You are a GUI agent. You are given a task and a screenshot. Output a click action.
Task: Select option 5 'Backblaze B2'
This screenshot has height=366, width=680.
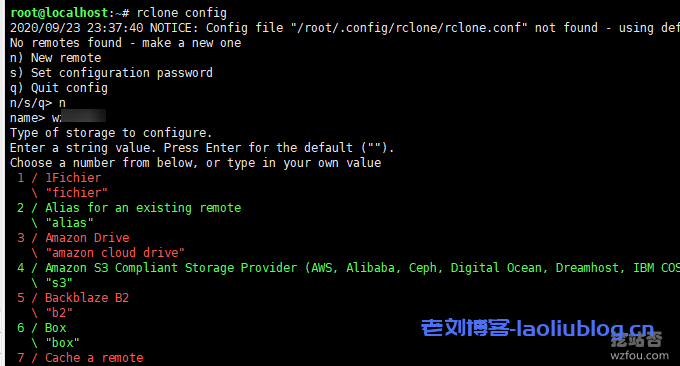click(x=73, y=298)
